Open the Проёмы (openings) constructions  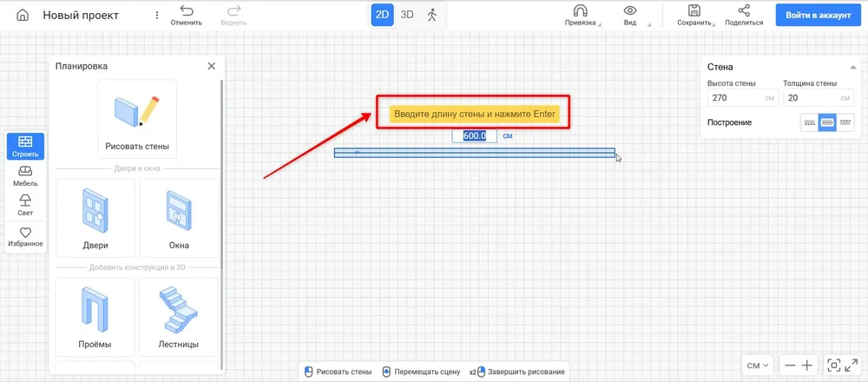point(95,317)
